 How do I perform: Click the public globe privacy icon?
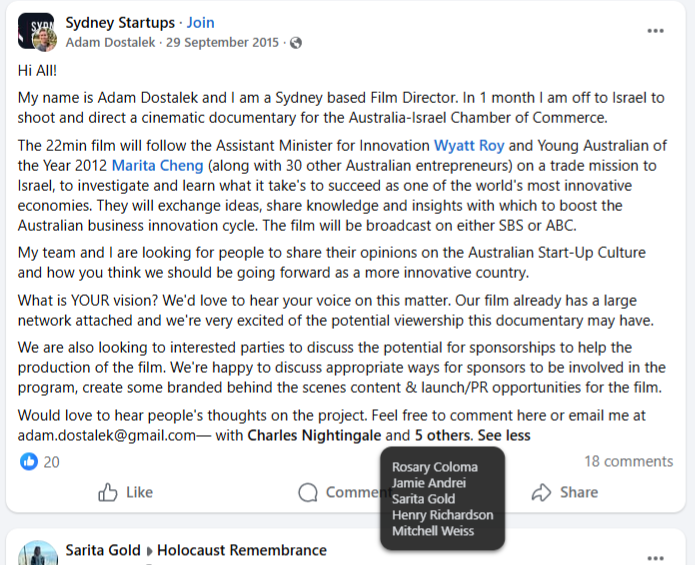(296, 43)
